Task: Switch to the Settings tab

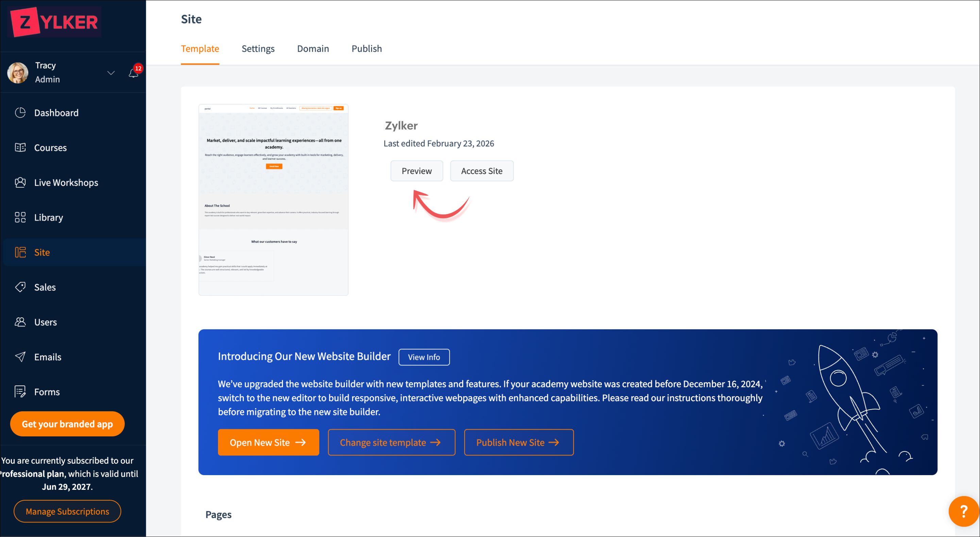Action: tap(258, 49)
